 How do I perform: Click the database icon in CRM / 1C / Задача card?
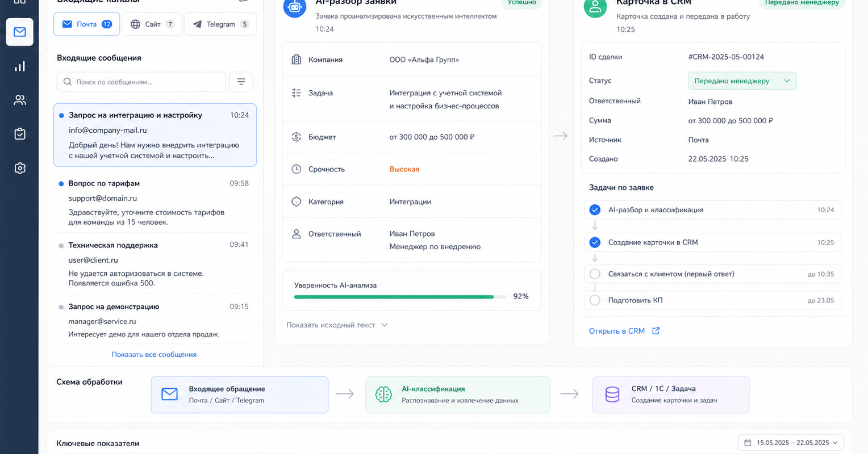pyautogui.click(x=612, y=394)
